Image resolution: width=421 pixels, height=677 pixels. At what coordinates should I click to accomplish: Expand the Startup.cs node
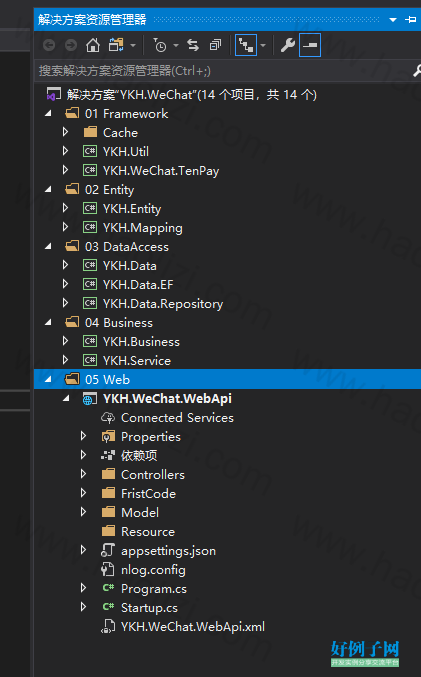(x=84, y=607)
